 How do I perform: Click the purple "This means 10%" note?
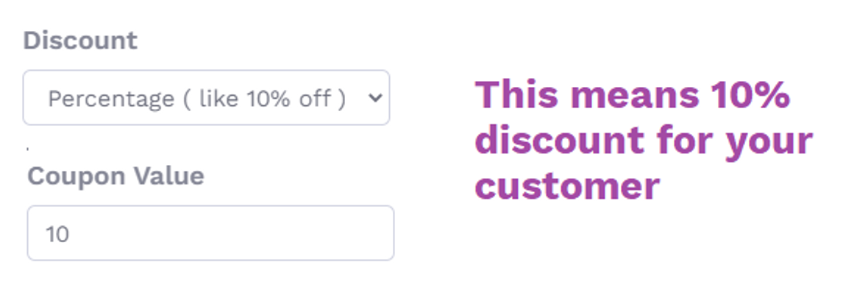coord(632,94)
